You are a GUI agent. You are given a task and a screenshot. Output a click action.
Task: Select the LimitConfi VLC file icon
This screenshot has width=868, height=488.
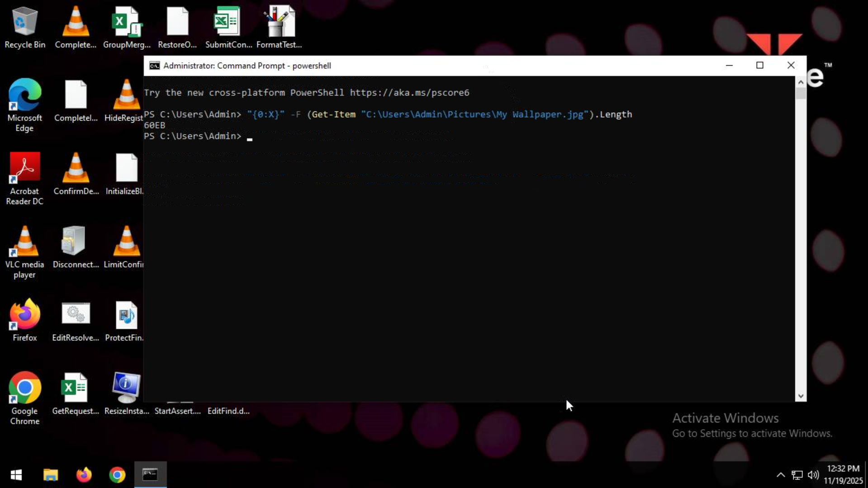pyautogui.click(x=124, y=247)
